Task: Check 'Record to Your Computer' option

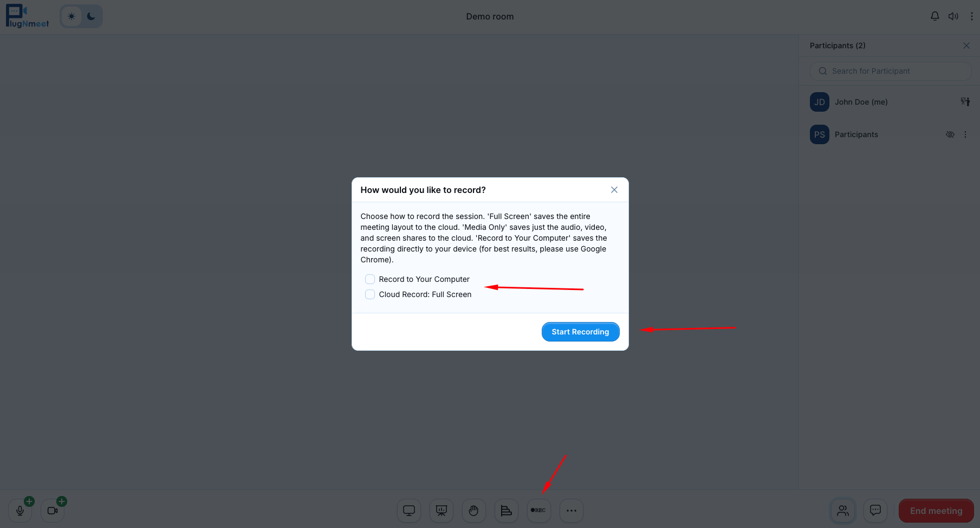Action: tap(370, 279)
